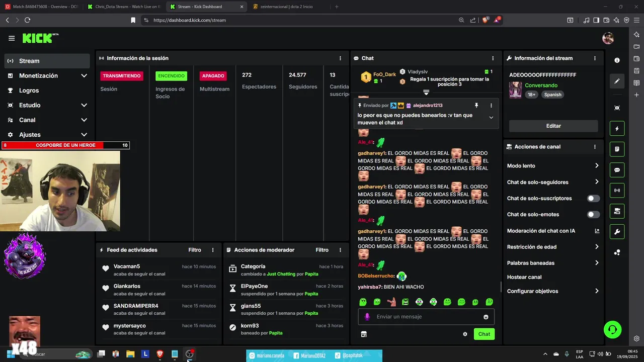The height and width of the screenshot is (362, 644).
Task: Open a new browser tab
Action: coord(337,7)
